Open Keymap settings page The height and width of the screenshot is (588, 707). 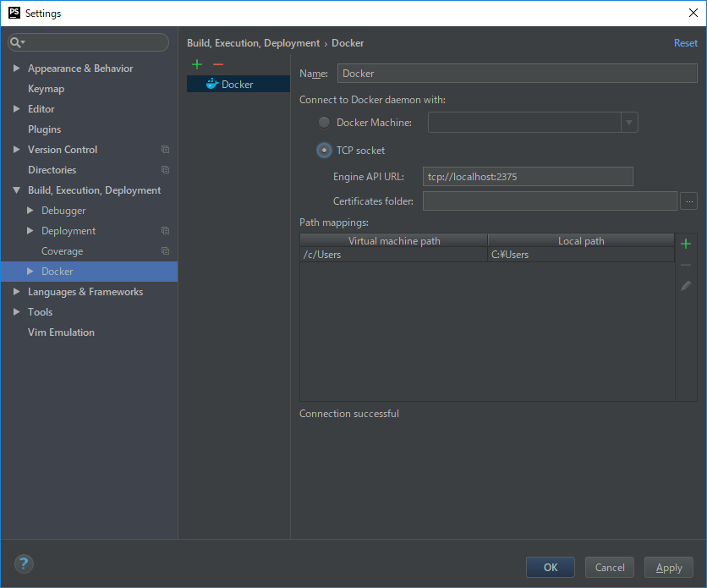coord(46,89)
